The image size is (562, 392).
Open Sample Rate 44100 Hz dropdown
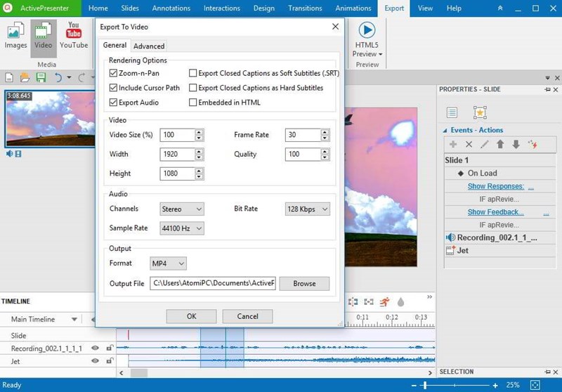pos(182,228)
